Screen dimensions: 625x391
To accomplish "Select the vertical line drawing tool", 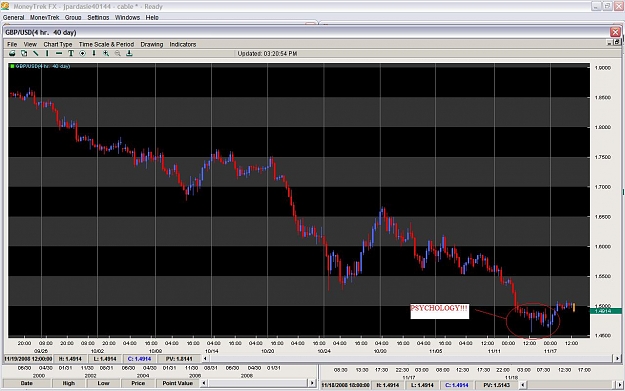I will (47, 53).
